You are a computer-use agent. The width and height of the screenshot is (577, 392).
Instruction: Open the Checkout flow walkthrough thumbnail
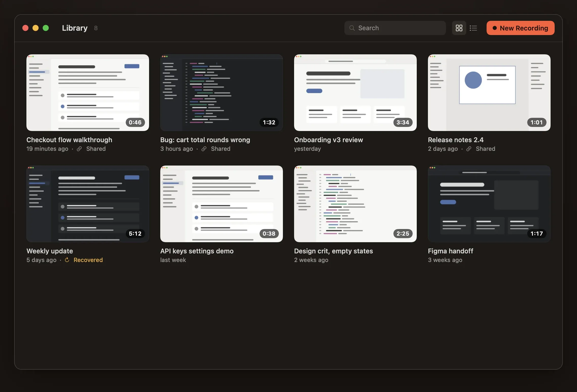point(88,93)
